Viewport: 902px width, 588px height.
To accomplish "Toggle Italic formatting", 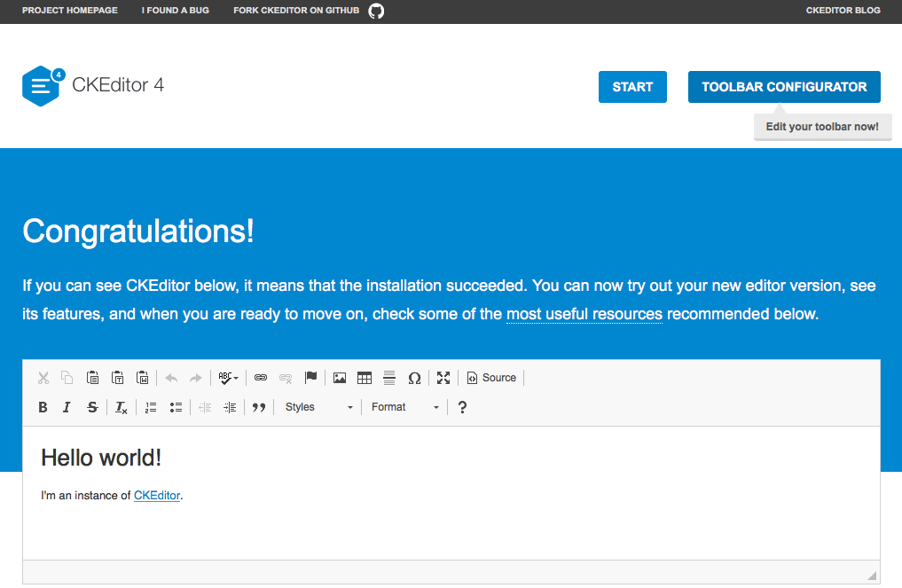I will pos(67,407).
